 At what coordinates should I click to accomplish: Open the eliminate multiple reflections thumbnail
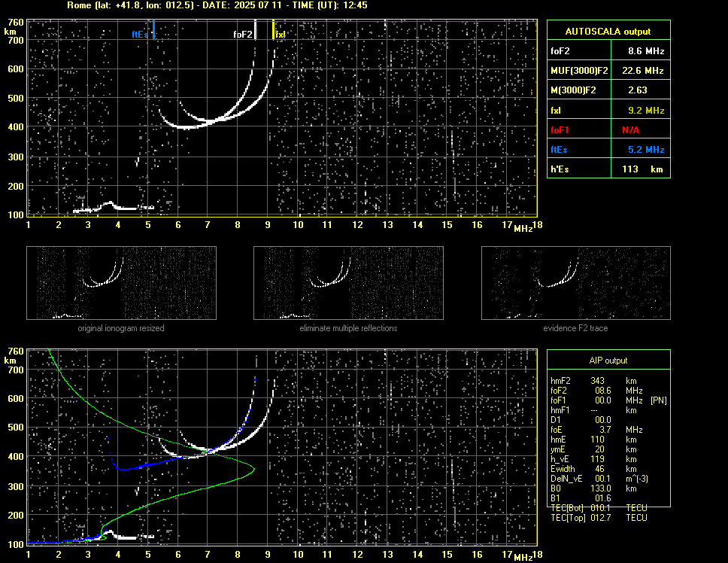click(x=348, y=283)
